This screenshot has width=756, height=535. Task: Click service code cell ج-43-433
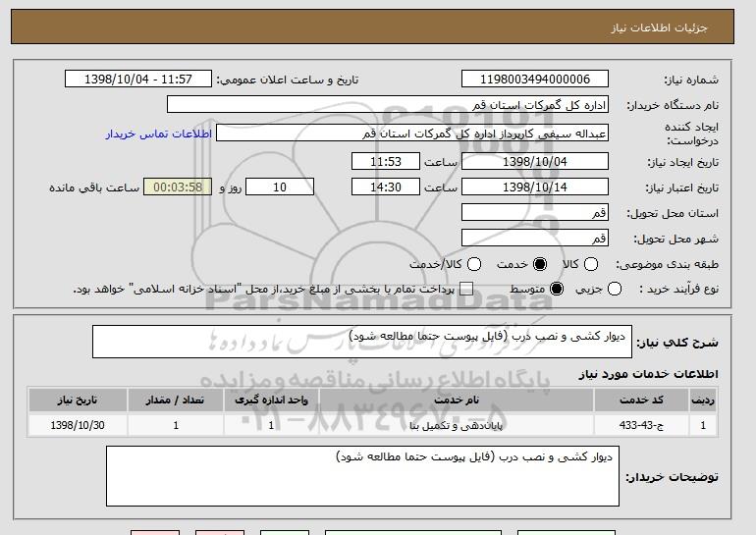pyautogui.click(x=642, y=425)
